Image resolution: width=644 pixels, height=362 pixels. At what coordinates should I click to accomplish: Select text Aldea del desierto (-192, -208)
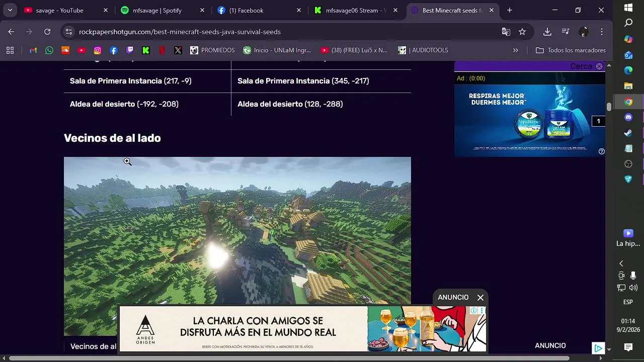click(x=124, y=104)
